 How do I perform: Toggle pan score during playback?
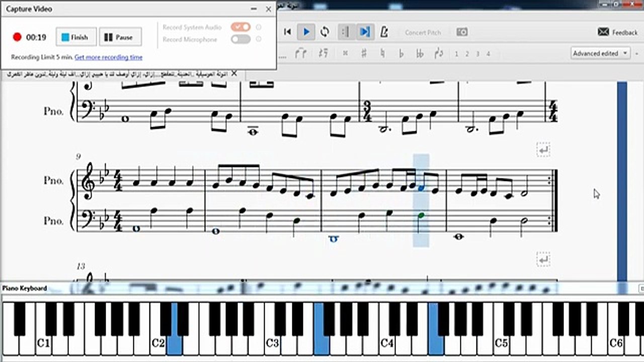[365, 32]
